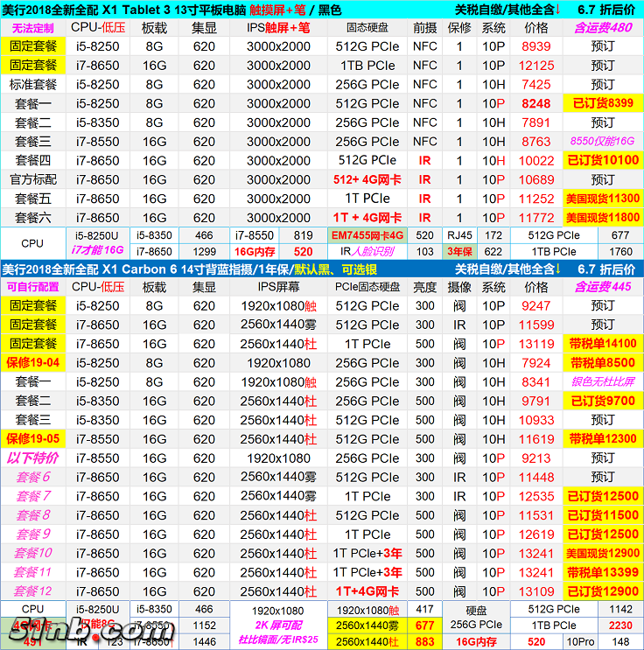Viewport: 644px width, 650px height.
Task: Click the 2K 屏可配 cell
Action: (x=277, y=626)
